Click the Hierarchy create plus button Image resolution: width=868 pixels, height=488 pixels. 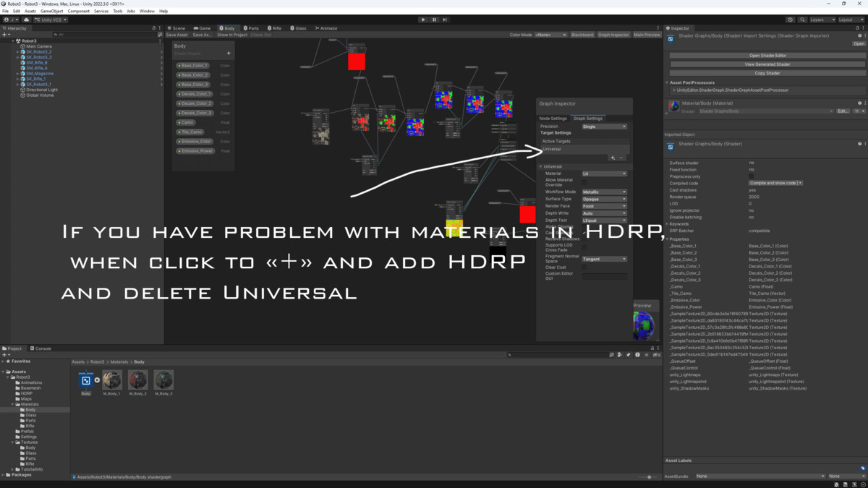(5, 34)
